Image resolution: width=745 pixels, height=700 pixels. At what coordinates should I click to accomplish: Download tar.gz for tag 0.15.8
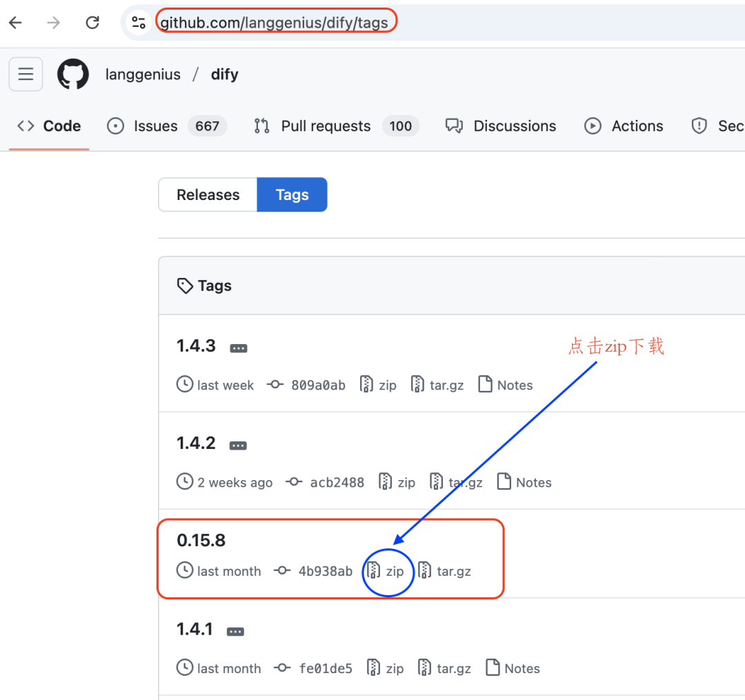coord(445,570)
